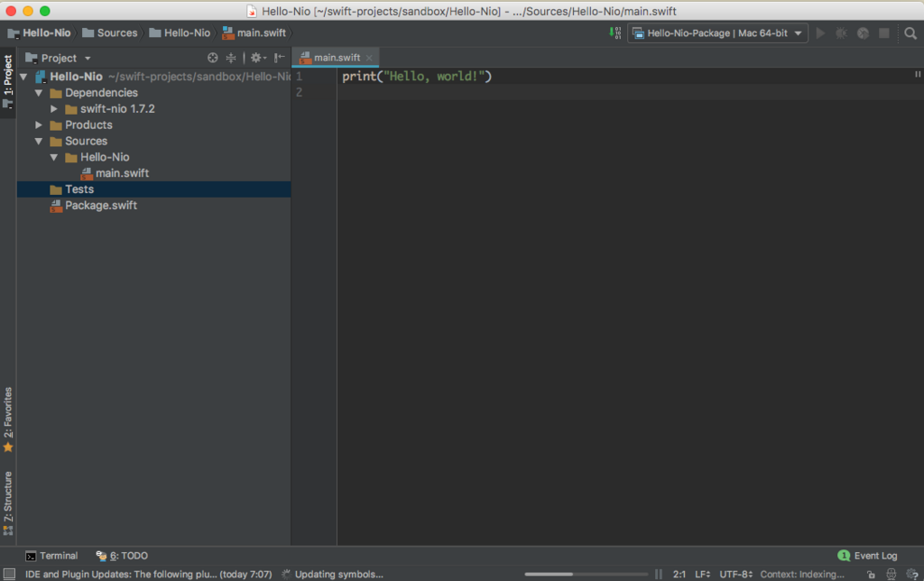Hide the Project tool window
This screenshot has width=924, height=581.
point(280,58)
